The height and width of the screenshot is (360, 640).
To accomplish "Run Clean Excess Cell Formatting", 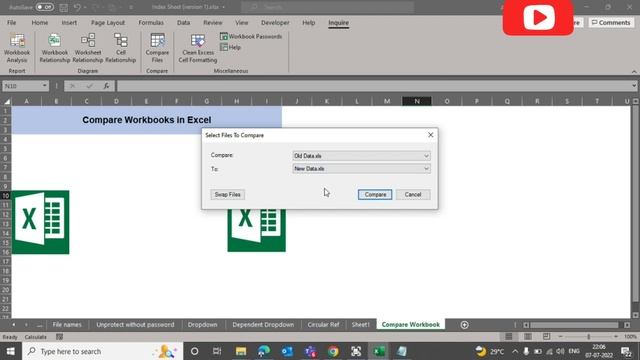I will pos(198,48).
